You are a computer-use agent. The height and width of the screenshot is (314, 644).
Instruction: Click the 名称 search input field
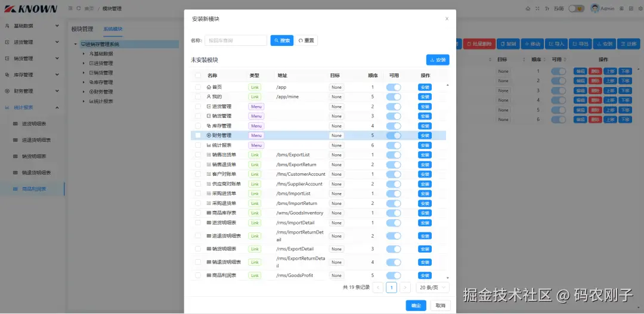[236, 41]
